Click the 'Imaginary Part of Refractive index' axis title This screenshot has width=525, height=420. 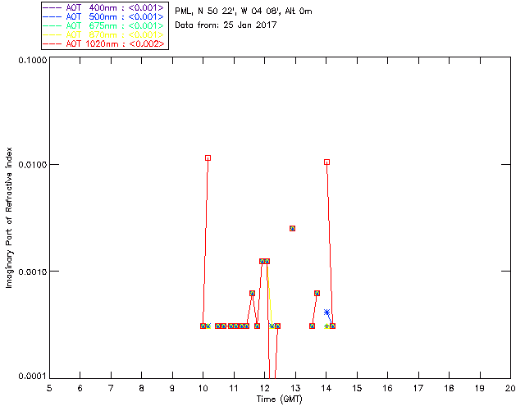(x=9, y=217)
